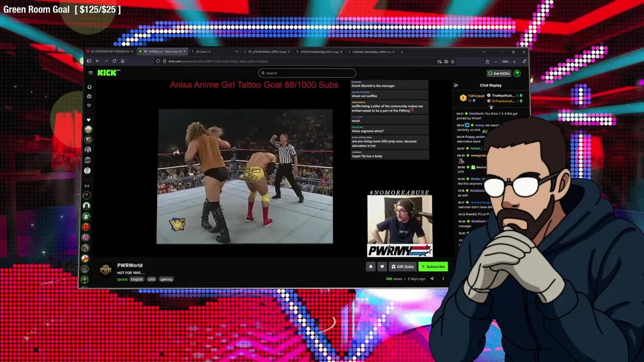Open the green user avatar menu
The image size is (644, 362).
click(517, 73)
